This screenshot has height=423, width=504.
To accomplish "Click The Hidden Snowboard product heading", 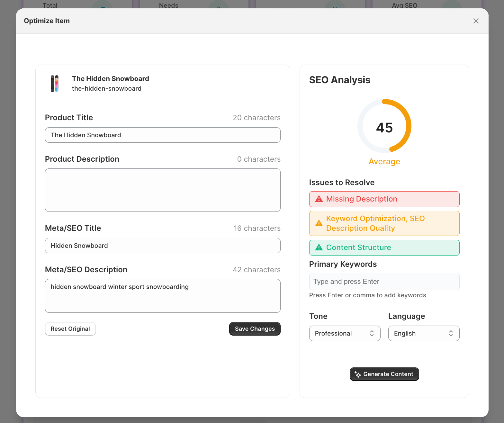I will (110, 79).
